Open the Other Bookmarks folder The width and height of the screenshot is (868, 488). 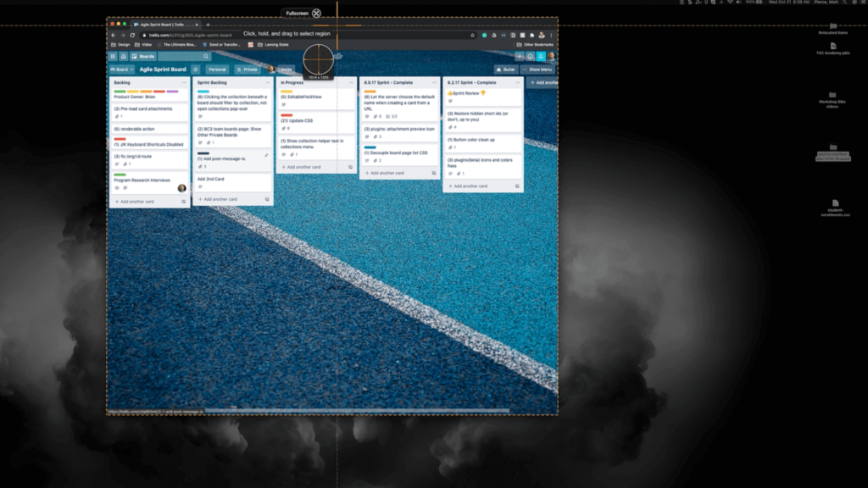point(536,45)
